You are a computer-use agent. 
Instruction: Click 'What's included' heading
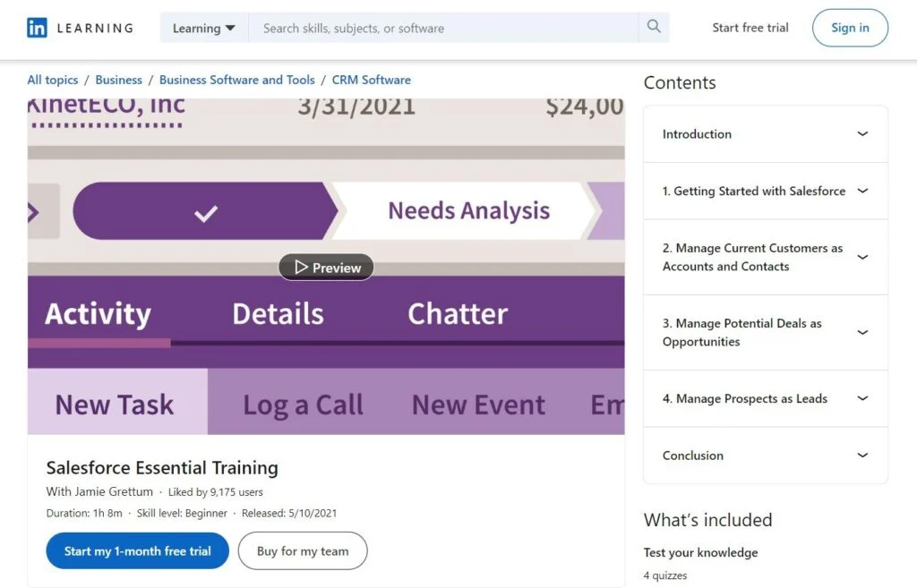click(x=707, y=520)
